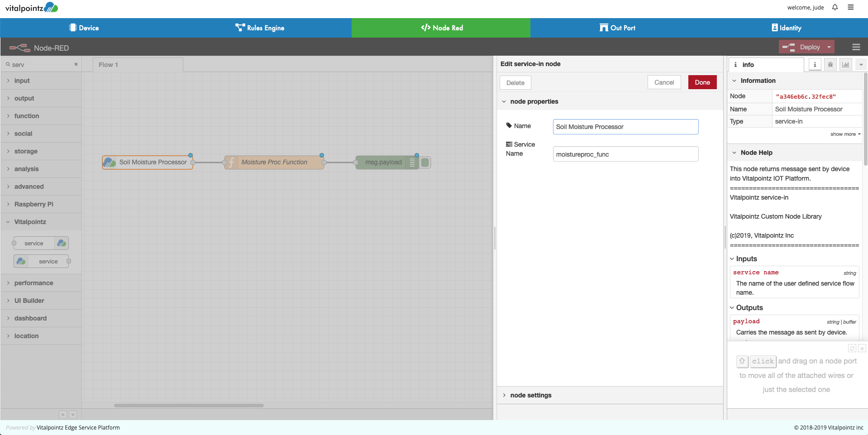This screenshot has width=868, height=435.
Task: Open the Node-RED editor hamburger menu
Action: (856, 47)
